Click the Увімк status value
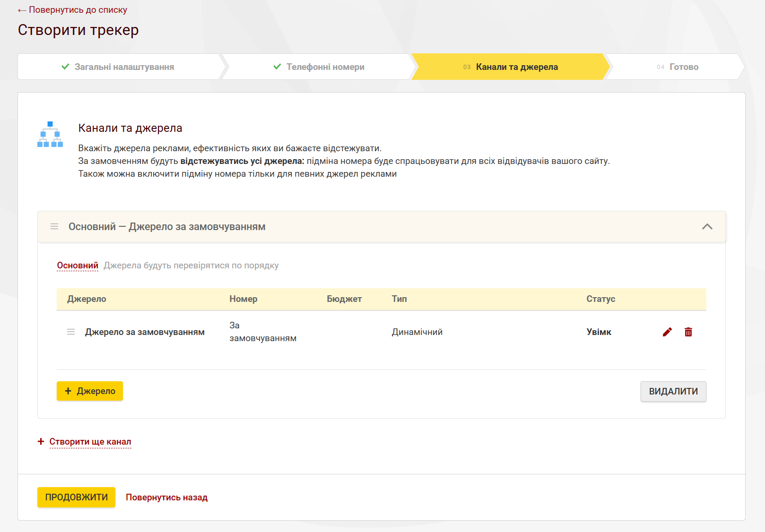This screenshot has height=532, width=765. click(x=599, y=332)
